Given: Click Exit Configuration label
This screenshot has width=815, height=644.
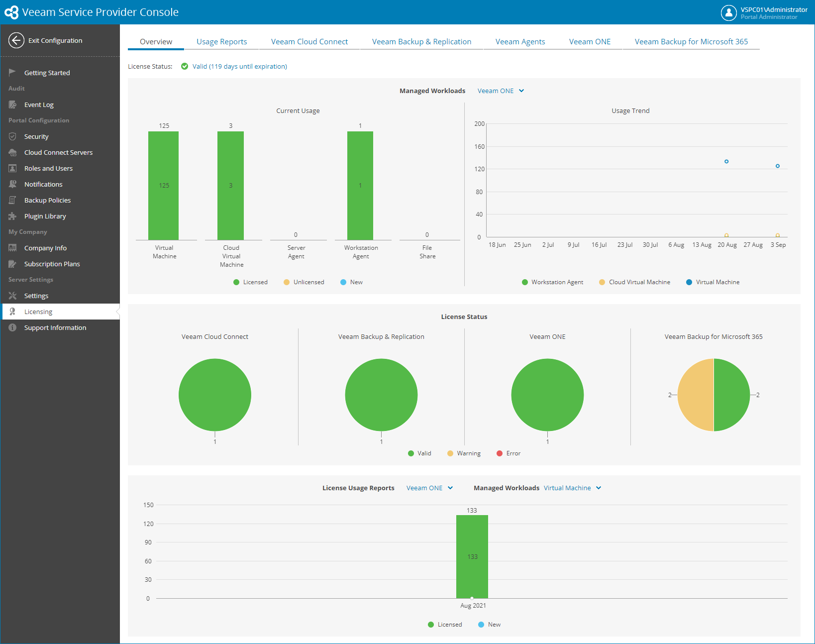Looking at the screenshot, I should coord(55,40).
